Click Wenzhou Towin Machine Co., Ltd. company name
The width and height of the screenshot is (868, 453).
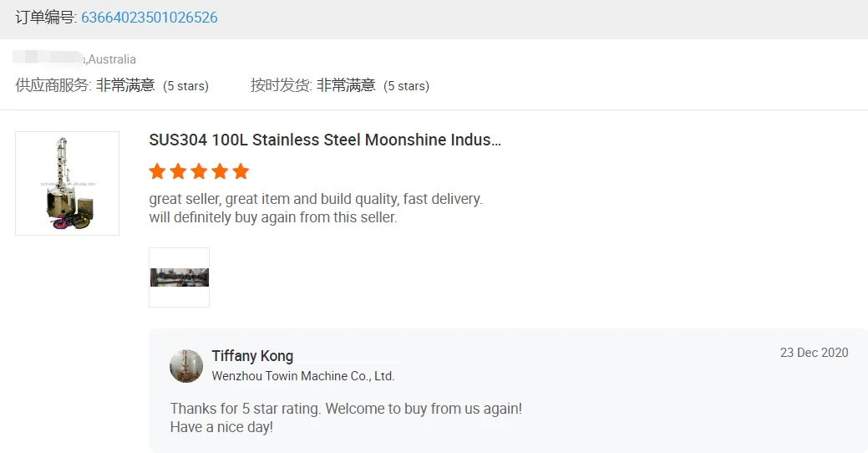[x=302, y=376]
